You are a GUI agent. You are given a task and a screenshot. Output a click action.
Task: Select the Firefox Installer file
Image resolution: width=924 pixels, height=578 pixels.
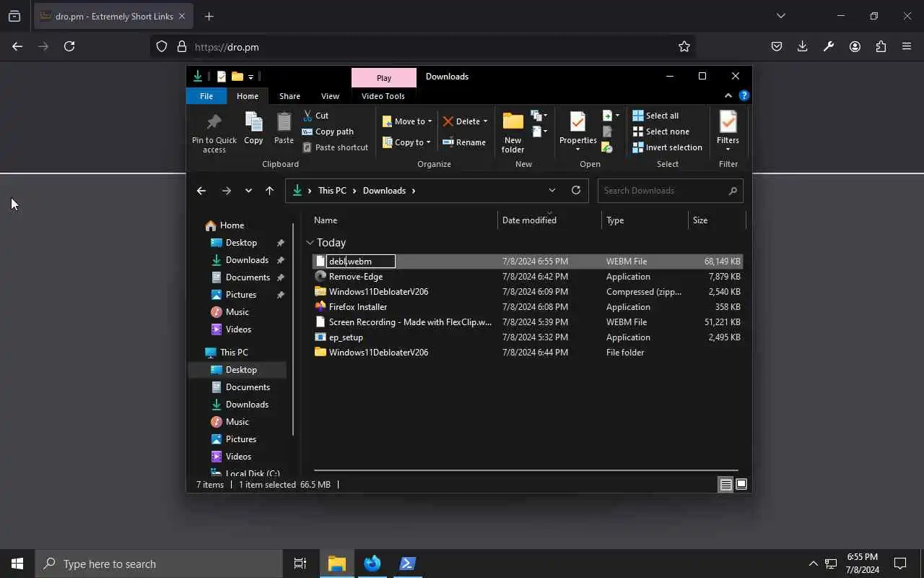[527, 307]
